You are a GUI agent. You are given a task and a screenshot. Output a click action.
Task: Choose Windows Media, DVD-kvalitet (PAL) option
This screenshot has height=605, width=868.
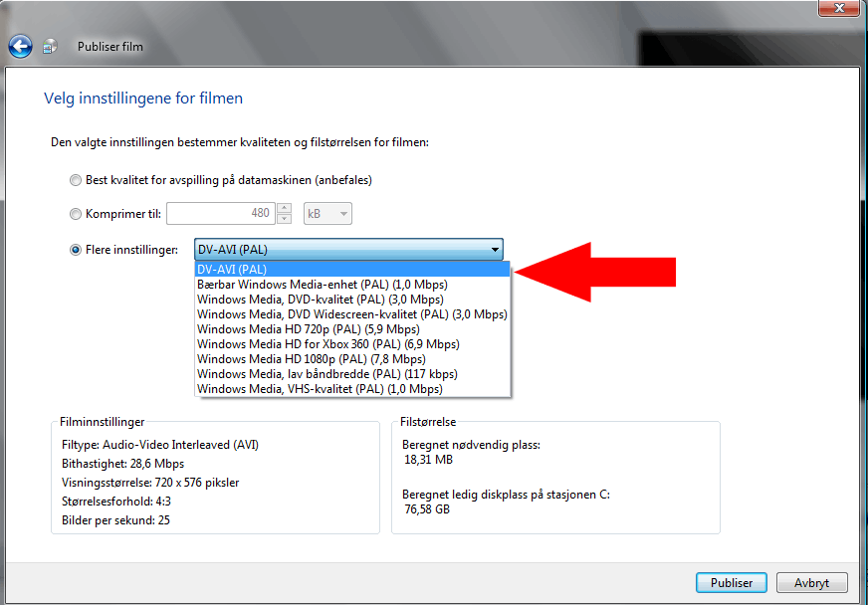352,300
